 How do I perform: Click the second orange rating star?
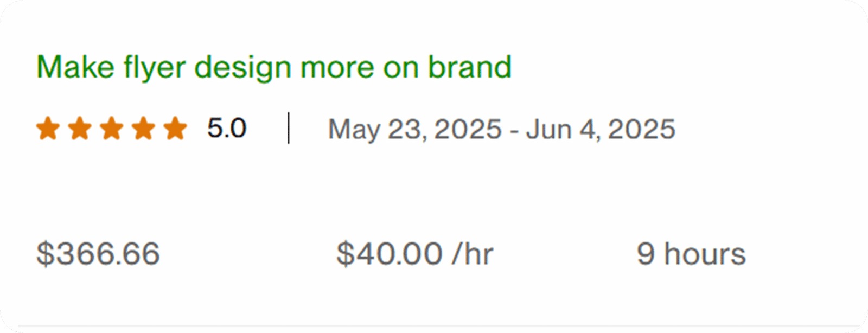point(80,129)
